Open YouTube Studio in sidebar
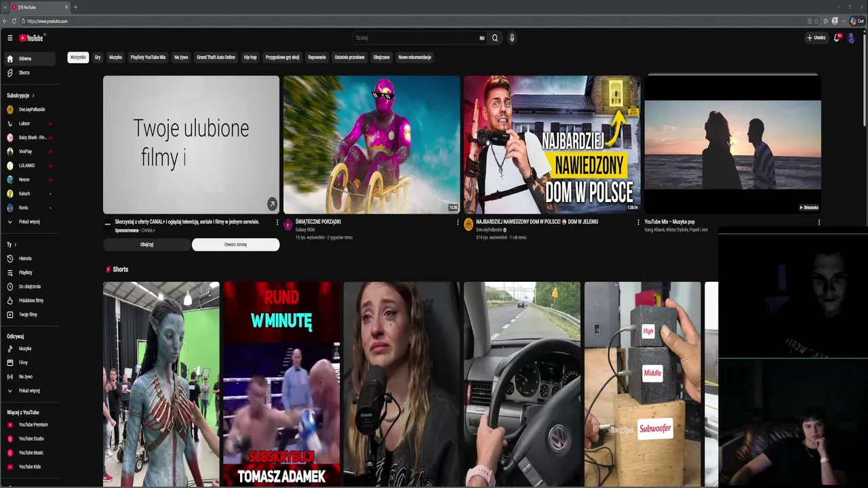 coord(30,439)
